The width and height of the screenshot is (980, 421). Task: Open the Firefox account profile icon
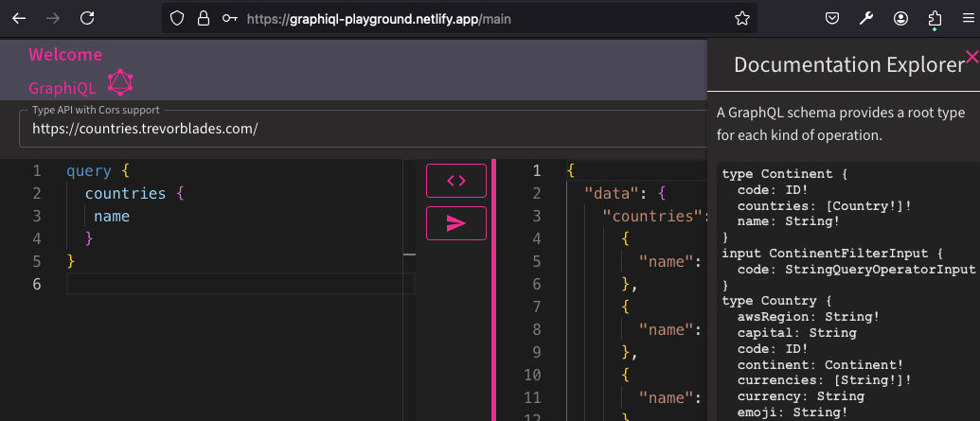point(901,18)
